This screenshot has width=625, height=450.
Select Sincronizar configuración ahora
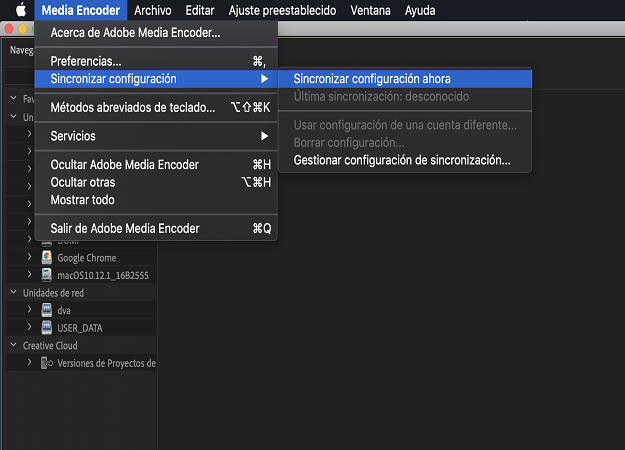click(x=372, y=78)
